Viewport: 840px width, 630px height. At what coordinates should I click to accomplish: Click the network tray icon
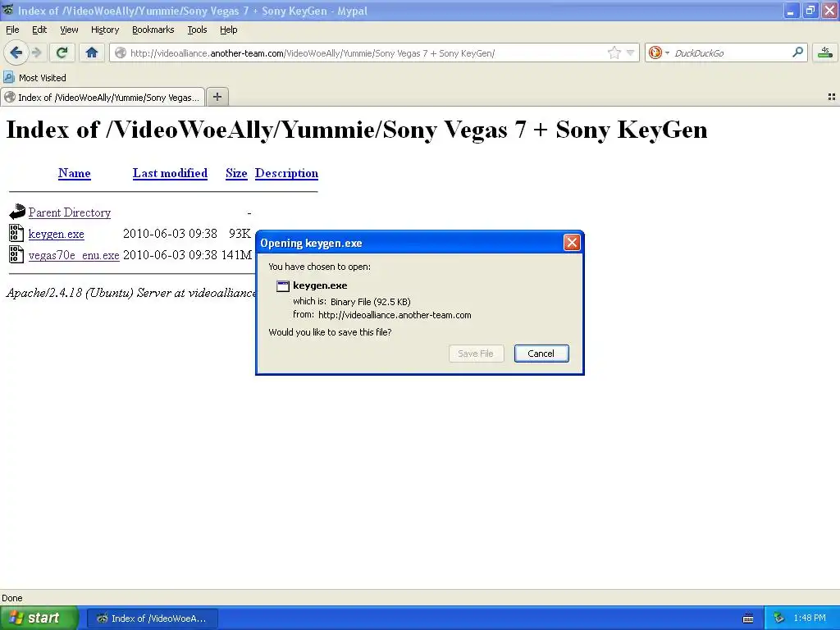pyautogui.click(x=779, y=619)
